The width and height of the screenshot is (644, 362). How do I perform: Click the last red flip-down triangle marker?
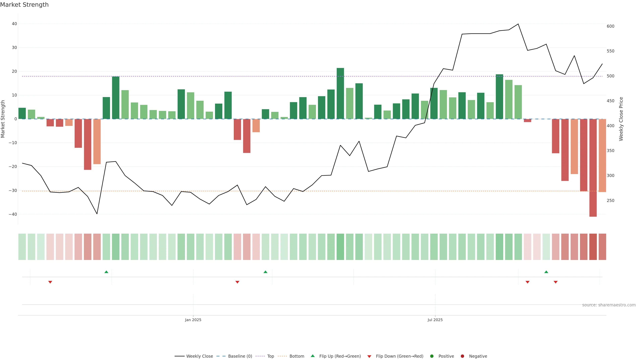(555, 282)
